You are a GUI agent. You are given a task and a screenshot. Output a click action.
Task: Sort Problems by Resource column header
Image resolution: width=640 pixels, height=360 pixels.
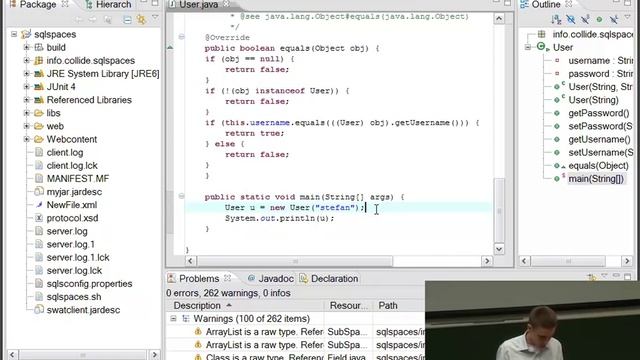point(349,306)
